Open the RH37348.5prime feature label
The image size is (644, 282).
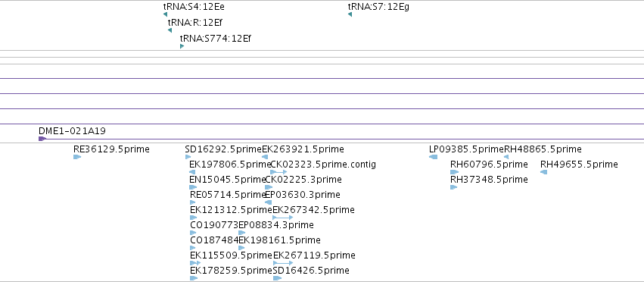tap(489, 180)
